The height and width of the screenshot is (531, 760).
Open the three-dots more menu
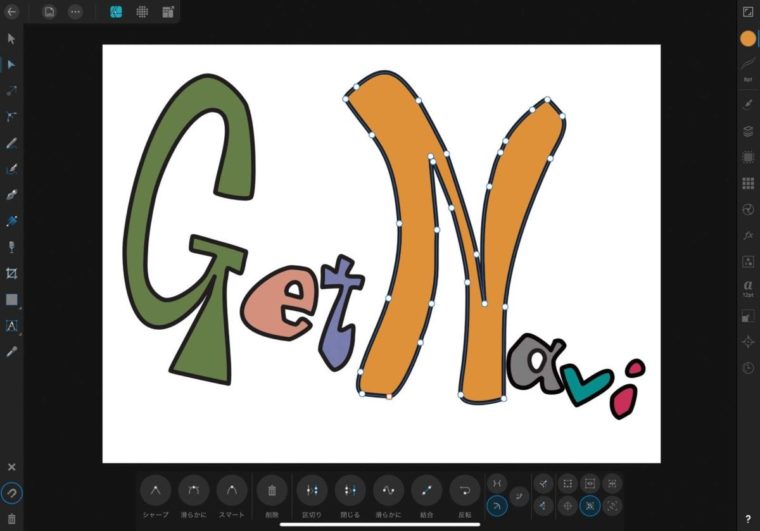[x=75, y=11]
